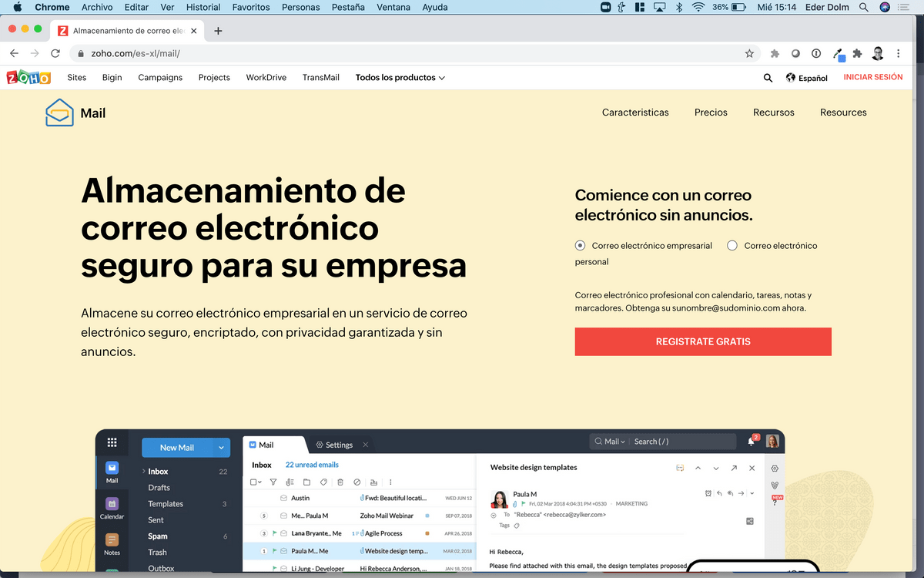Viewport: 924px width, 578px height.
Task: Select Correo electrónico empresarial radio button
Action: point(580,246)
